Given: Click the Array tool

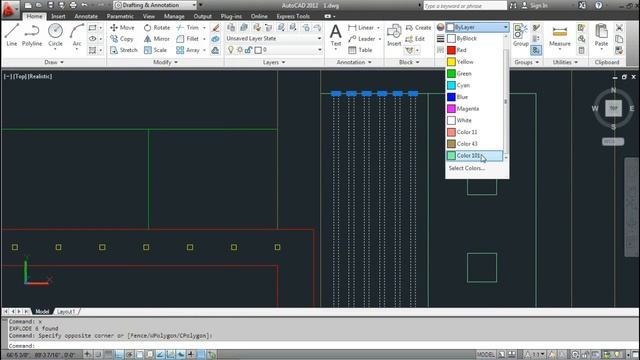Looking at the screenshot, I should 188,50.
